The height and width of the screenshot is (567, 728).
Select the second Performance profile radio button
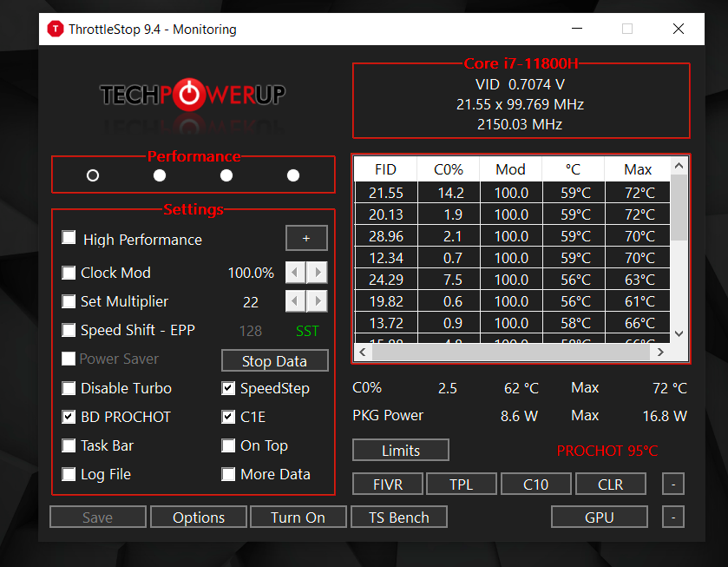click(x=160, y=175)
